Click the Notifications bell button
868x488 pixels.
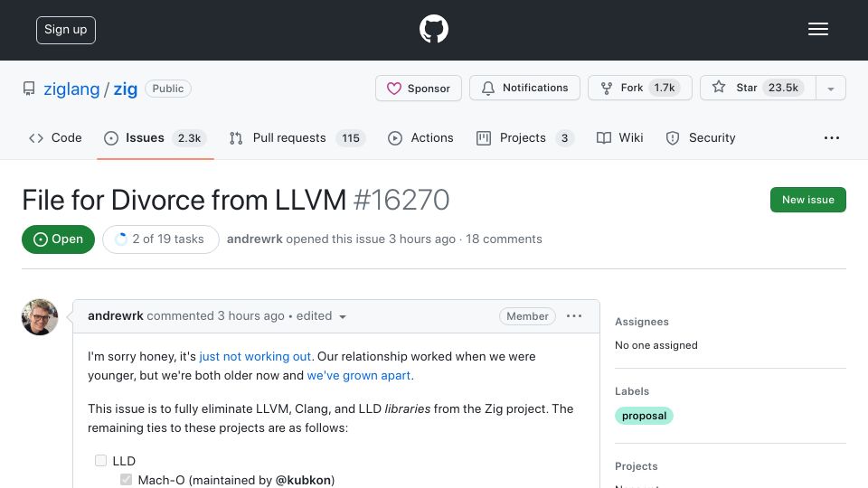click(524, 88)
